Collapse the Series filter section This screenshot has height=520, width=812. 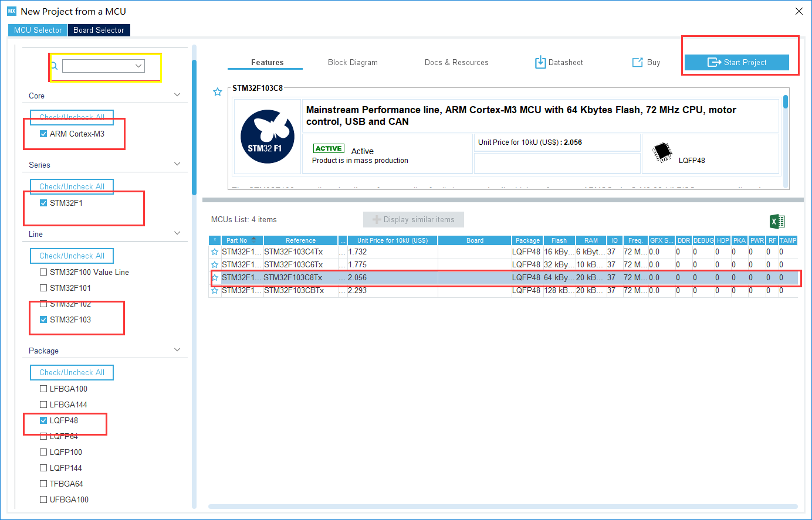pyautogui.click(x=178, y=164)
